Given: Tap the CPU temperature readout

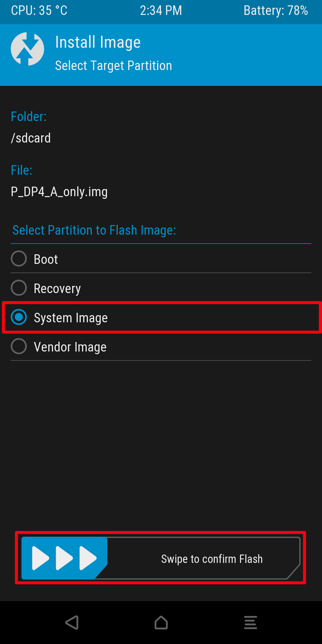Looking at the screenshot, I should pos(39,11).
